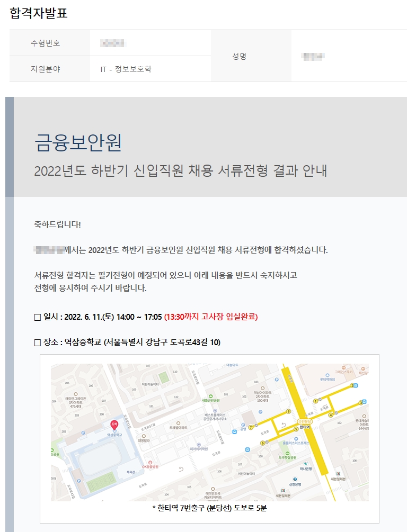This screenshot has width=407, height=532.
Task: Click the 금융보안원 title text
Action: coord(78,142)
